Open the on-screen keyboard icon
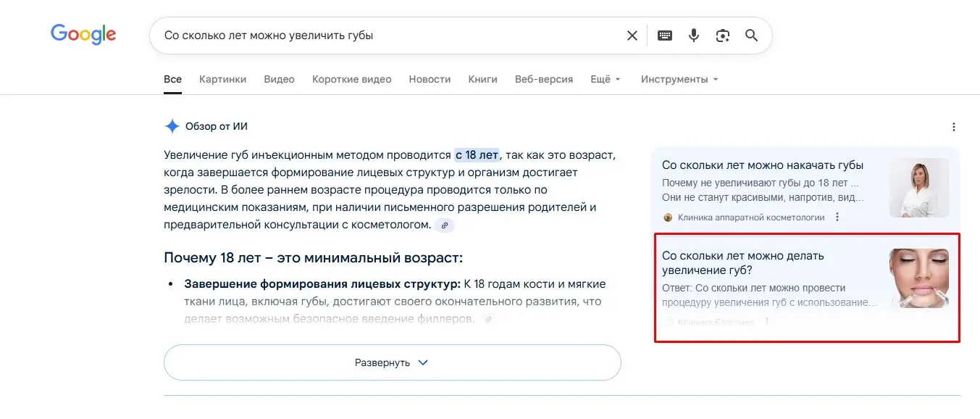 (664, 36)
